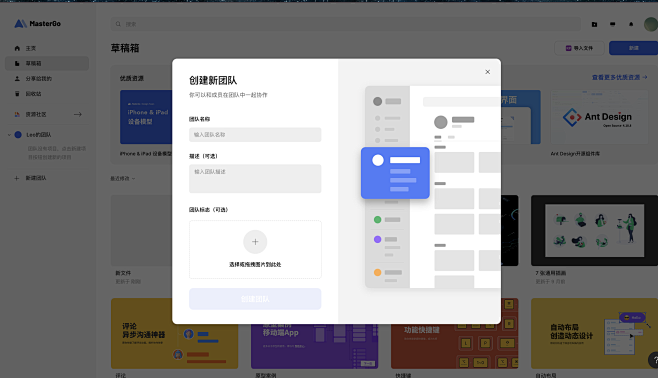Image resolution: width=658 pixels, height=378 pixels.
Task: Open the iPhone & iPad 设备模型 thumbnail
Action: tap(146, 117)
